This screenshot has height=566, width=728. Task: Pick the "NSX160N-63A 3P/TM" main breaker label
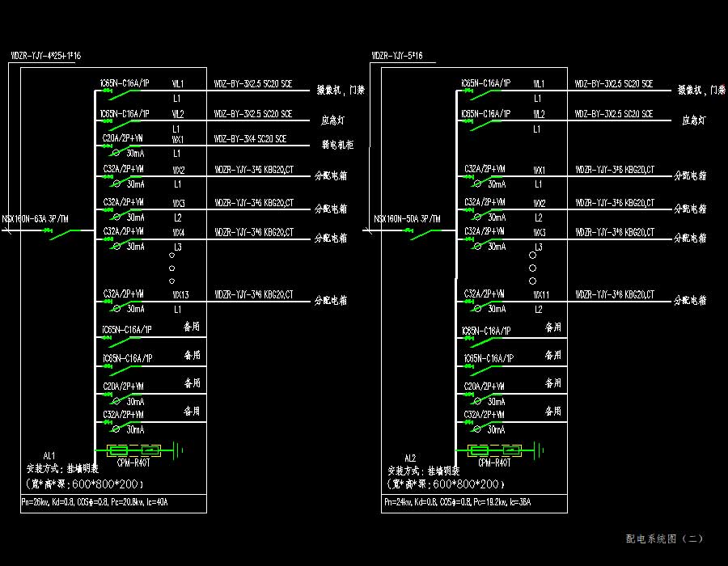(36, 219)
